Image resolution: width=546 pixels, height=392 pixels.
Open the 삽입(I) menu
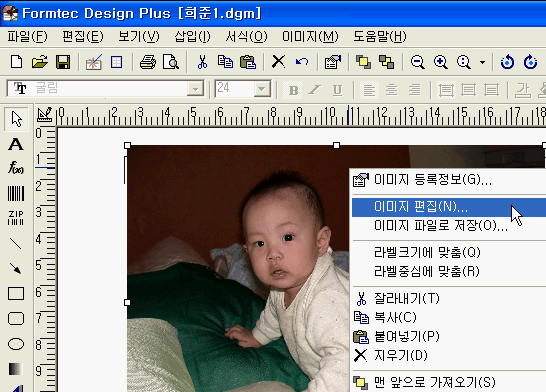pyautogui.click(x=192, y=36)
